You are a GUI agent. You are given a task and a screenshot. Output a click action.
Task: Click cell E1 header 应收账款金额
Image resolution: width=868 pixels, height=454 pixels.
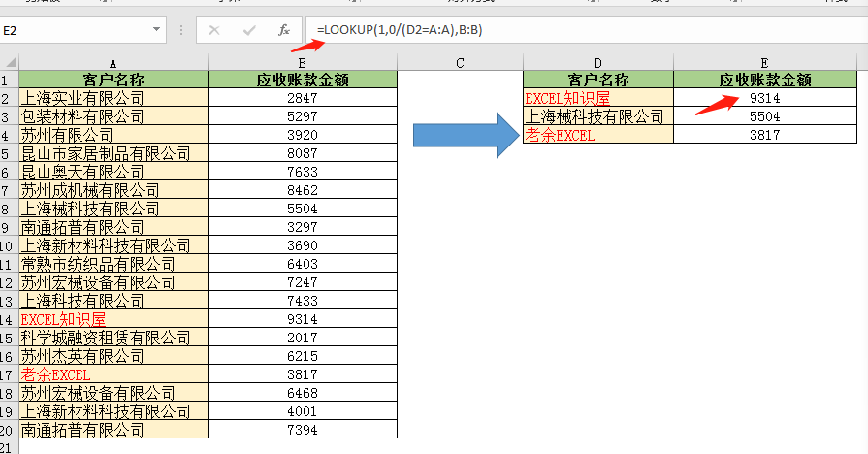(x=764, y=80)
